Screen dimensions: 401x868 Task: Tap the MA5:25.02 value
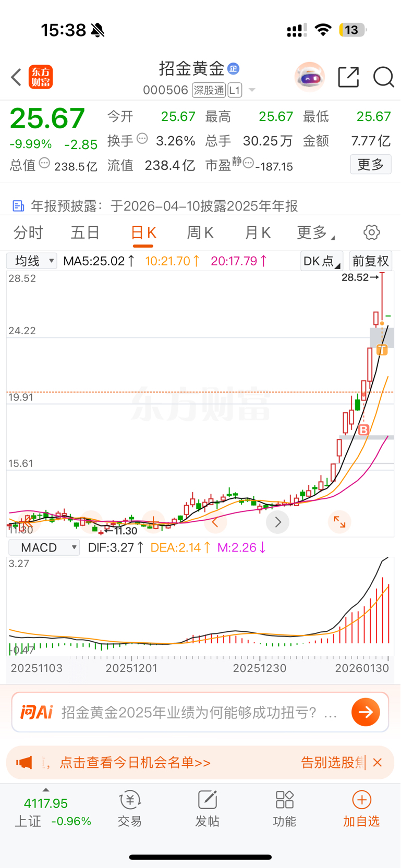[99, 261]
